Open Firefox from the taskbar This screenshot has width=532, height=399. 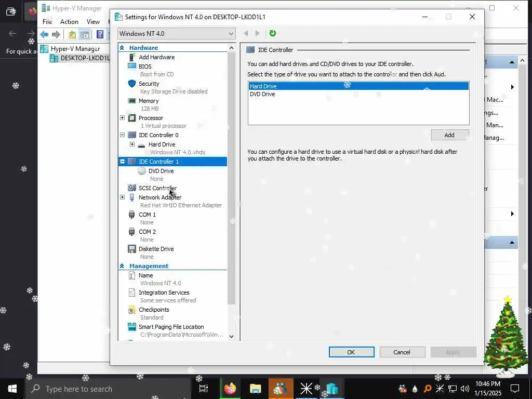[230, 389]
